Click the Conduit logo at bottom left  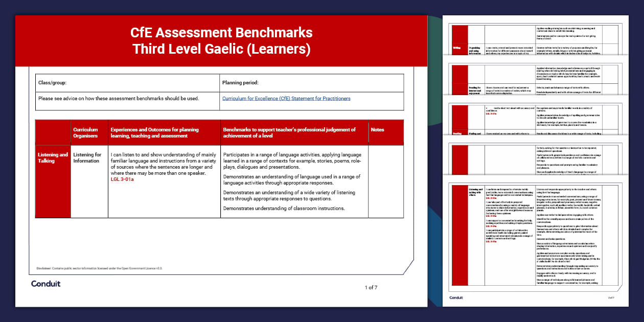(x=46, y=285)
